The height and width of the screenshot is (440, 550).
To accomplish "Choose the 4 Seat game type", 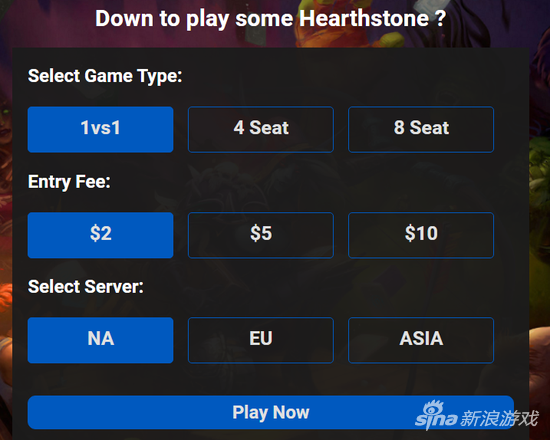I will pos(261,129).
